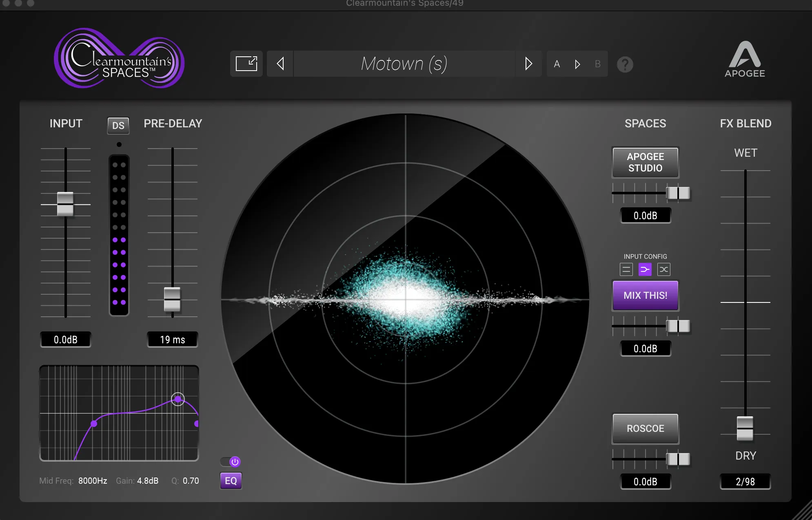The image size is (812, 520).
Task: Edit the Input 0.0dB value field
Action: [x=66, y=340]
